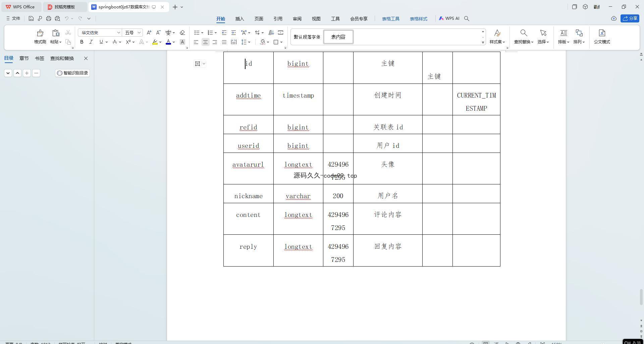644x344 pixels.
Task: Toggle Underline formatting
Action: point(101,42)
